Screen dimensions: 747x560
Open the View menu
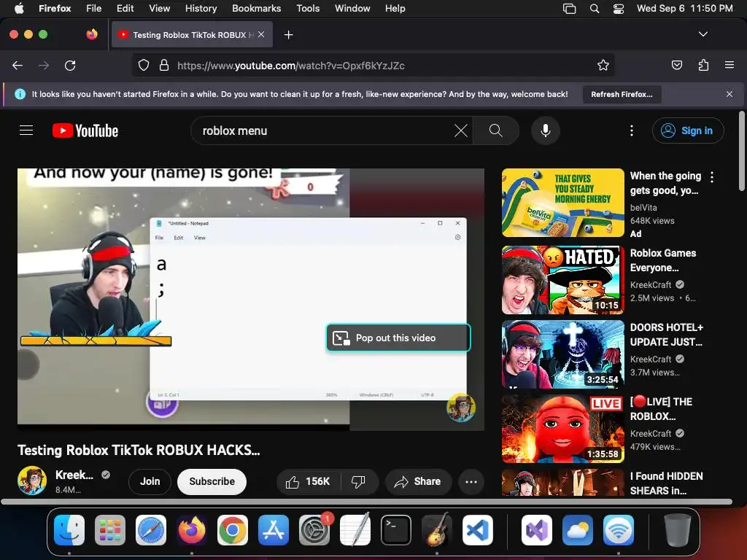pos(159,8)
